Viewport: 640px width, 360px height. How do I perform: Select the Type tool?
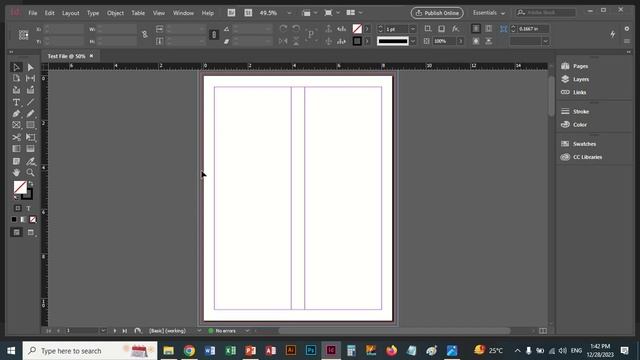pyautogui.click(x=16, y=102)
